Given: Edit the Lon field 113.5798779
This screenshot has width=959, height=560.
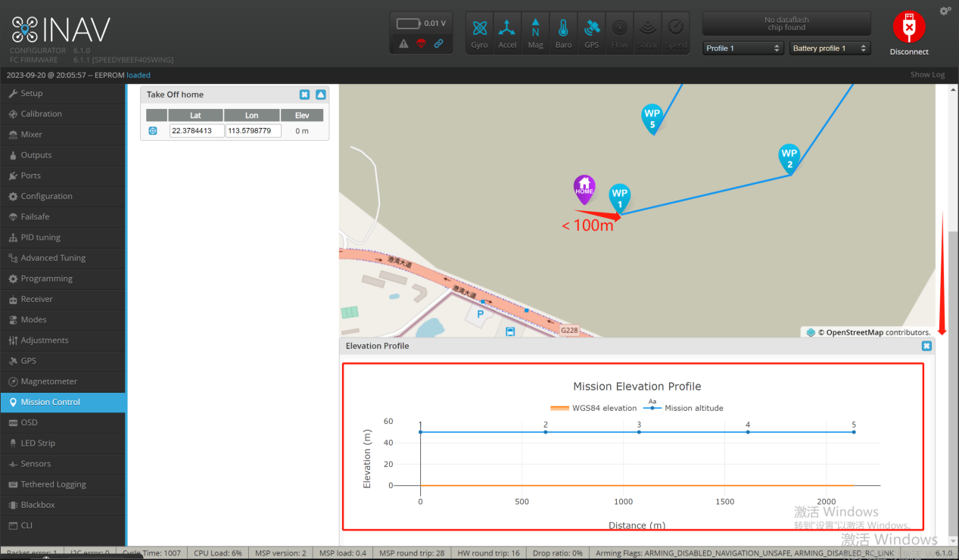Looking at the screenshot, I should coord(254,131).
